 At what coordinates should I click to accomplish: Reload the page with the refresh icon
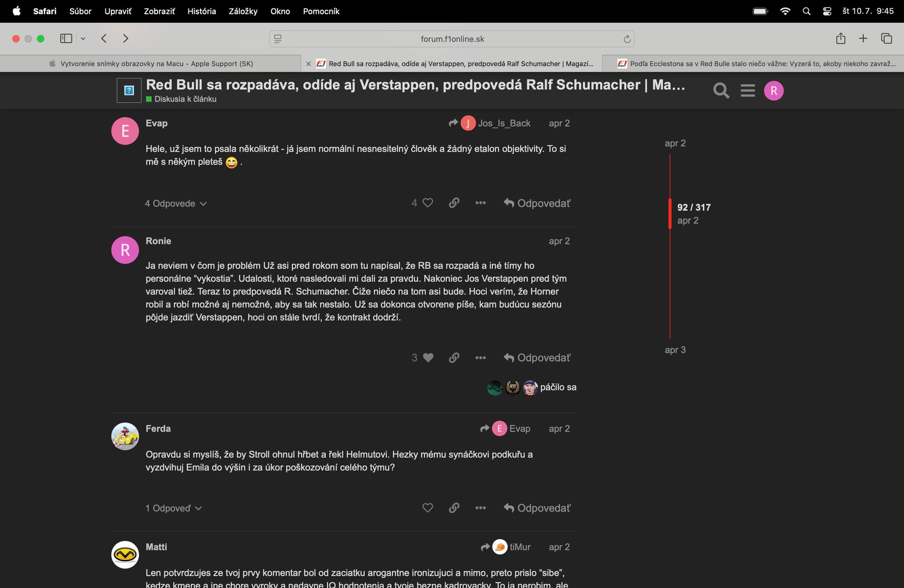tap(627, 39)
